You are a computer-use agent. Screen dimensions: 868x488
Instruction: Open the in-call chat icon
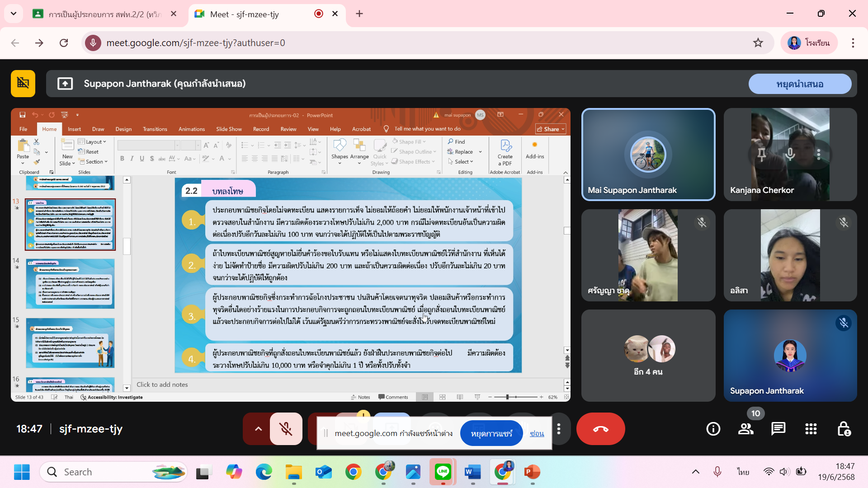point(778,429)
